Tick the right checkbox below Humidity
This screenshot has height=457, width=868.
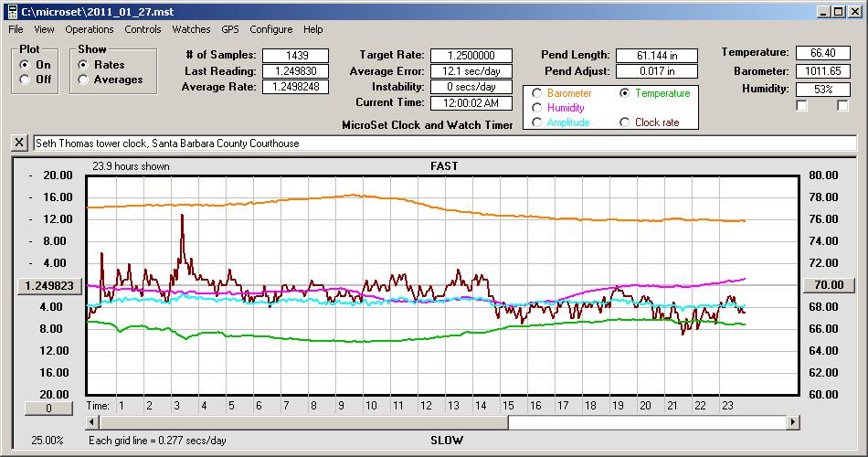pyautogui.click(x=842, y=105)
